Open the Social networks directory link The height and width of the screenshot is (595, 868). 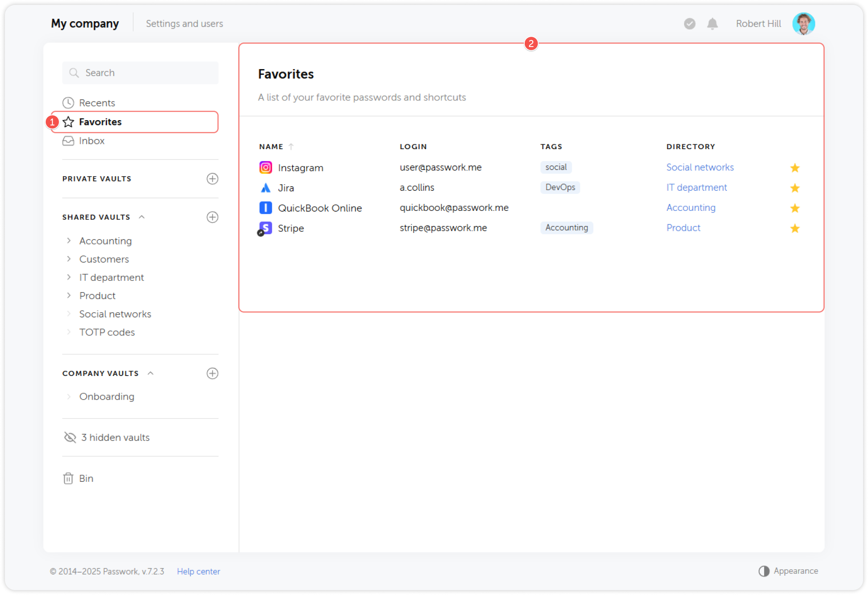pyautogui.click(x=700, y=167)
